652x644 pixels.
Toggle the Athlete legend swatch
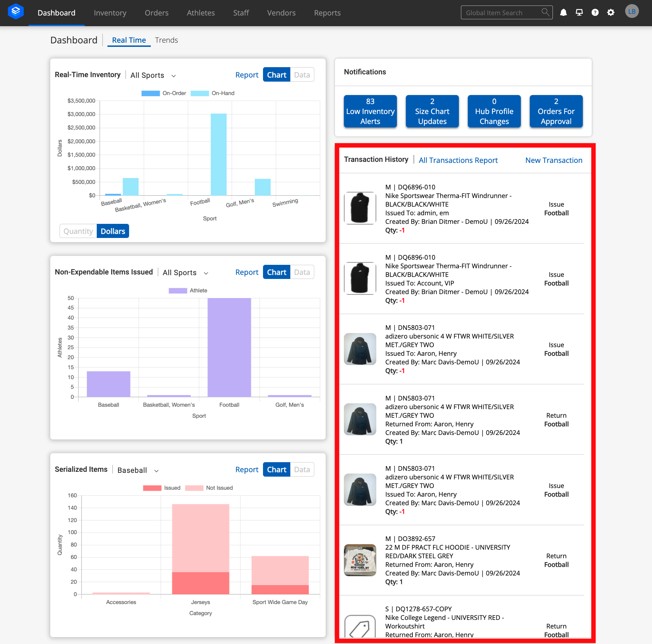click(x=178, y=291)
